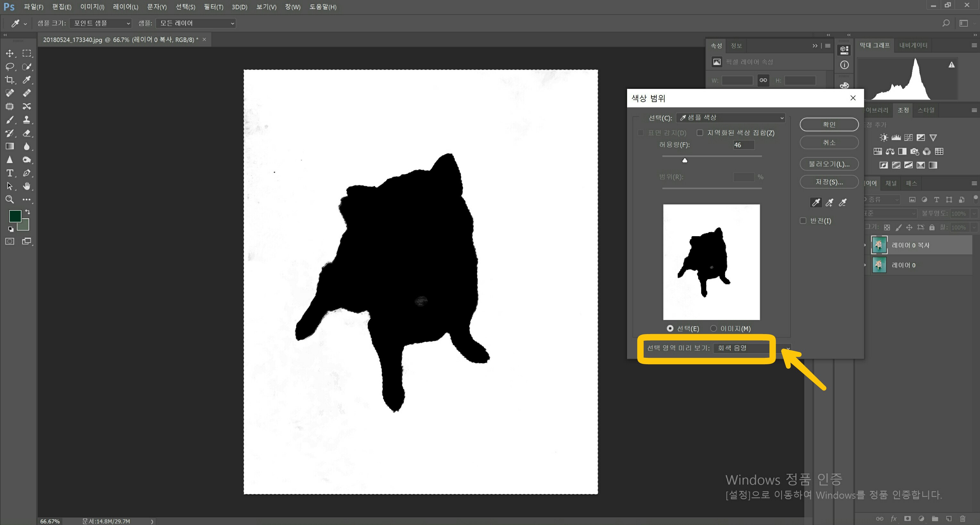
Task: Select the Eraser tool
Action: [27, 133]
